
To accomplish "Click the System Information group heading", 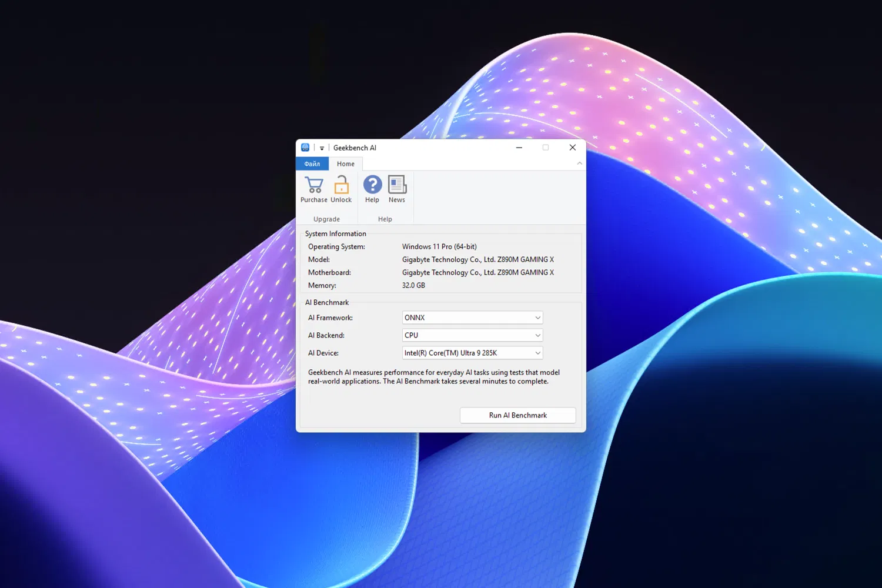I will [335, 234].
